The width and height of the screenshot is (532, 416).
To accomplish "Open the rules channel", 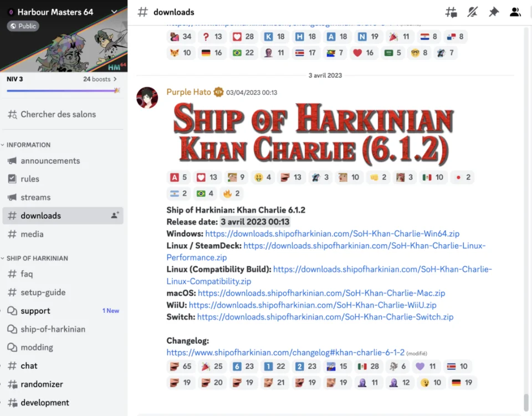I will 63,179.
